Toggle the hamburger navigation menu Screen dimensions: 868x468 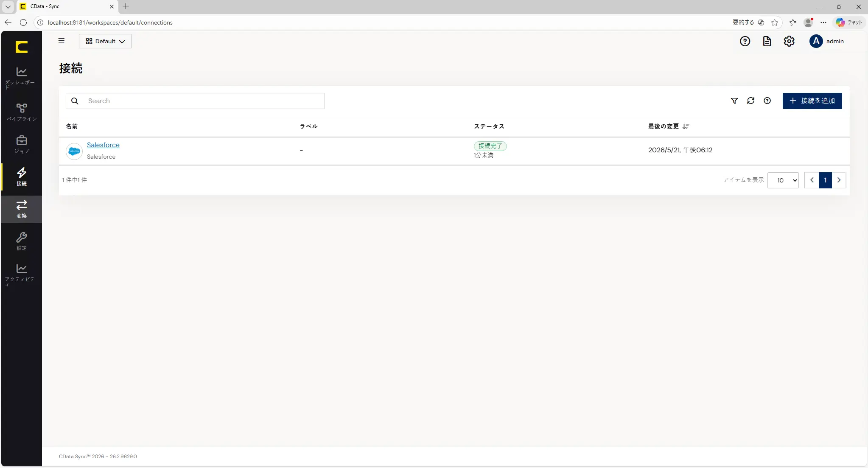pos(62,41)
